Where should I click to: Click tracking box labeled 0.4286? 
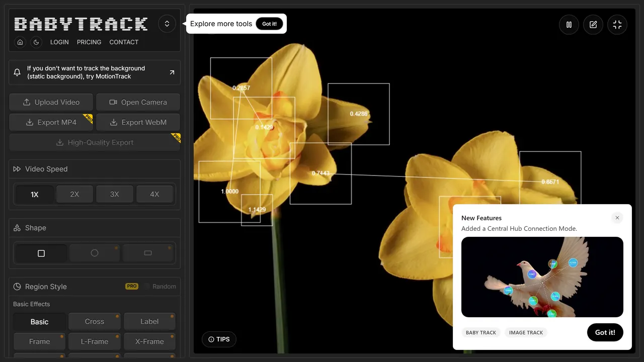359,114
